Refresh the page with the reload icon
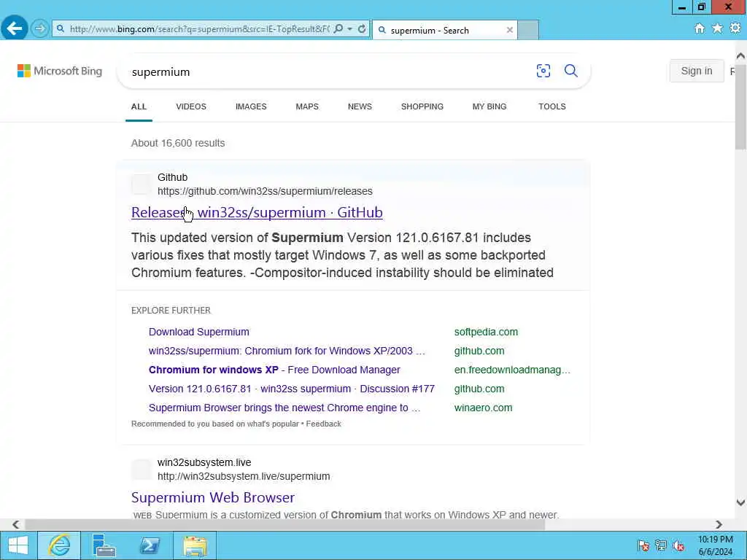The height and width of the screenshot is (560, 747). click(362, 29)
